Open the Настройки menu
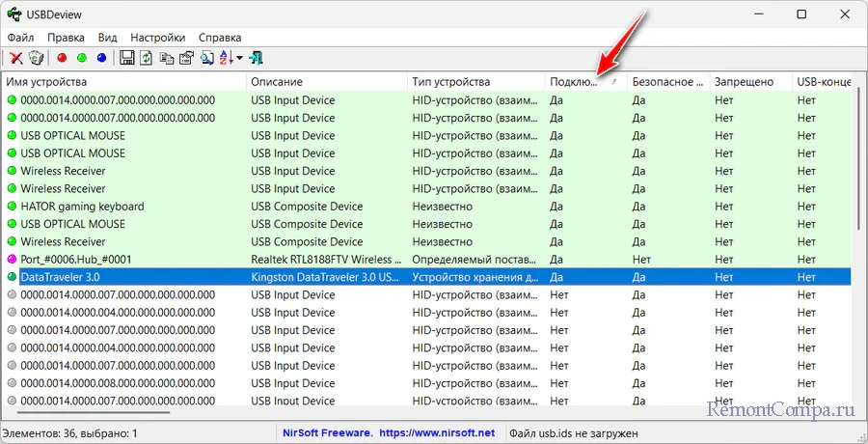 point(158,38)
